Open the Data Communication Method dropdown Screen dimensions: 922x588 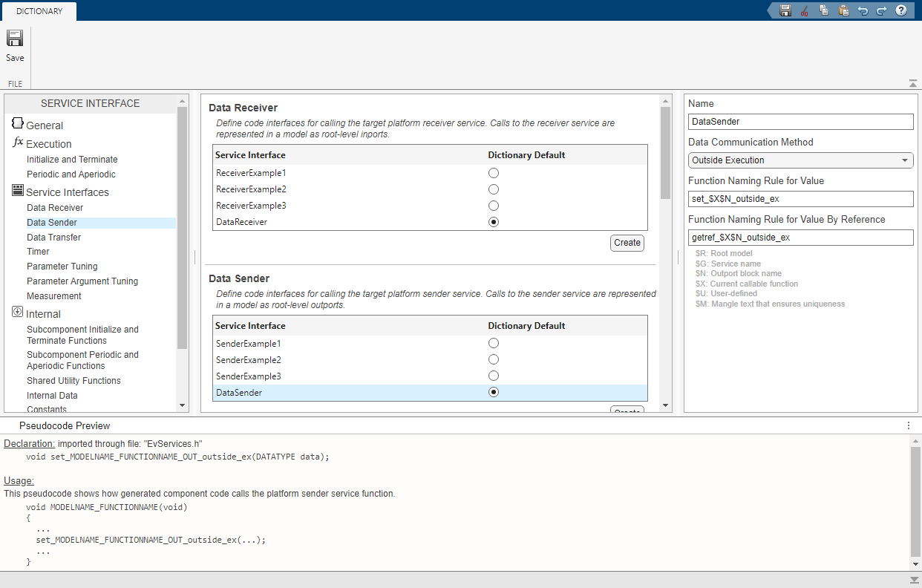pyautogui.click(x=904, y=160)
